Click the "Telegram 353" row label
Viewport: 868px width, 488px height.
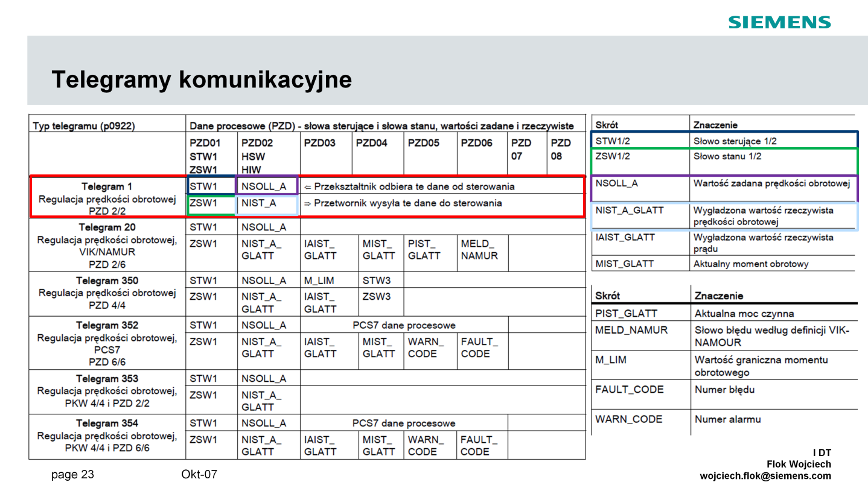tap(107, 379)
